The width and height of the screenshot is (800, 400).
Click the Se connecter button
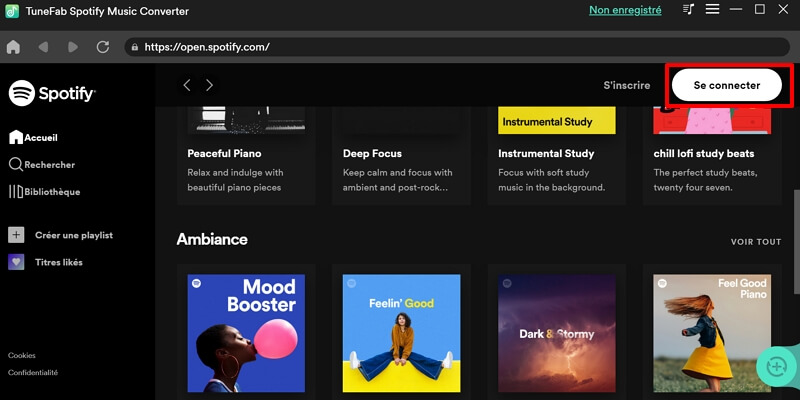727,85
